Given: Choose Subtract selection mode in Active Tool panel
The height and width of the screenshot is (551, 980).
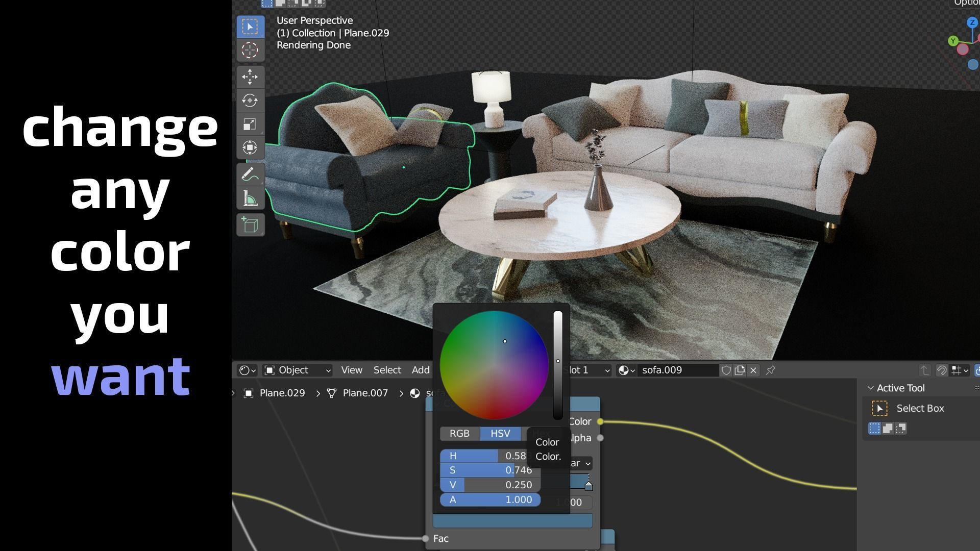Looking at the screenshot, I should tap(901, 429).
